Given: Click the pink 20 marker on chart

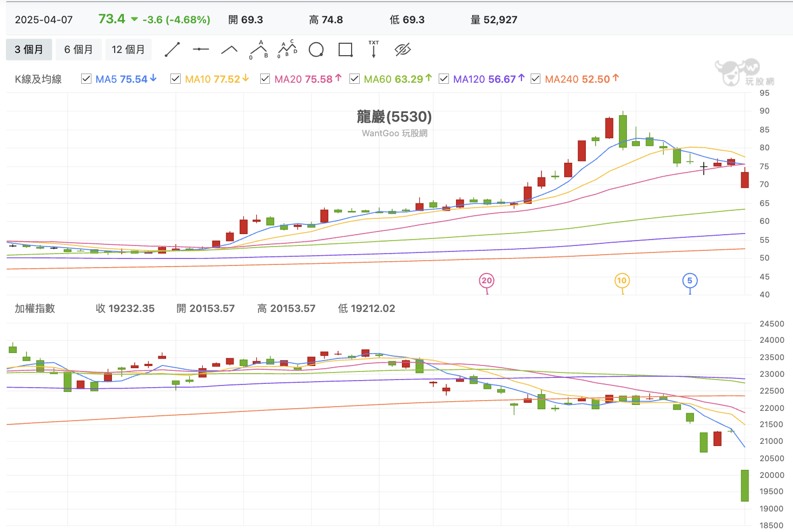Looking at the screenshot, I should click(487, 281).
